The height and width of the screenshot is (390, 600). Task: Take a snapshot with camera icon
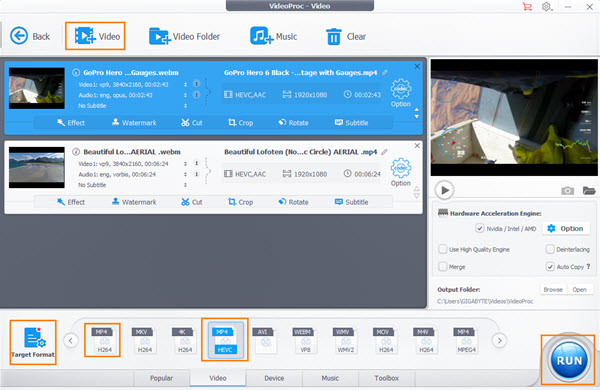567,190
